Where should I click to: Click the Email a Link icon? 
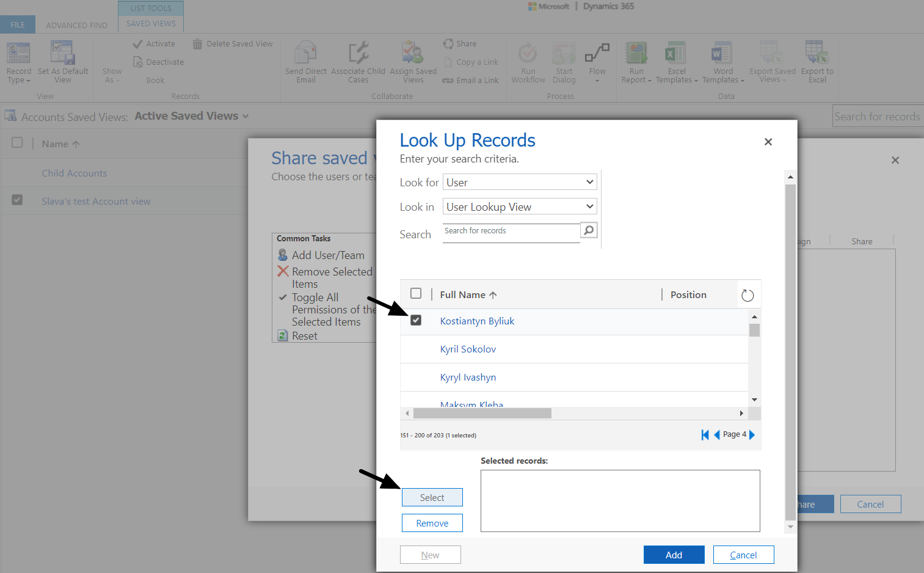[x=448, y=81]
